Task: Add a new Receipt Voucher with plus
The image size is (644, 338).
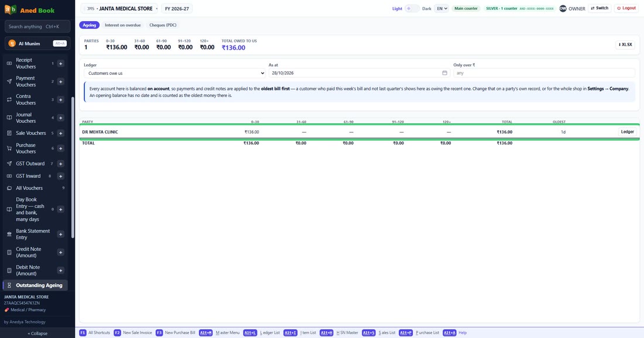Action: 60,64
